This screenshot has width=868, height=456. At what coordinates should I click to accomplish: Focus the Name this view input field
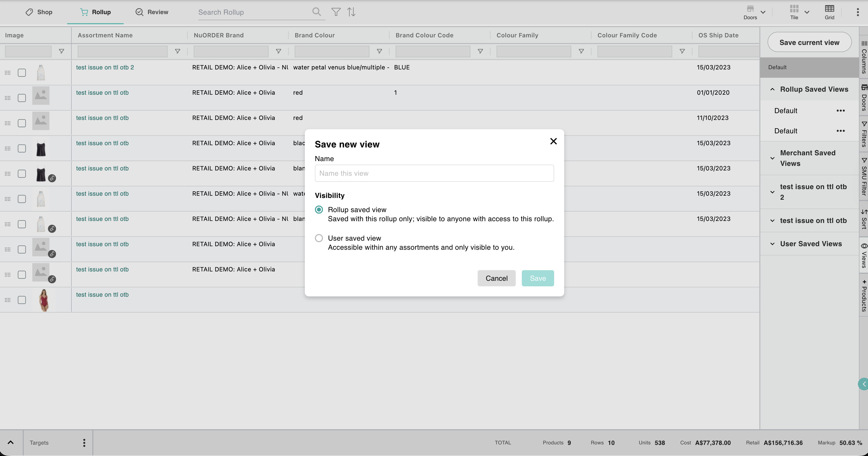(x=434, y=173)
